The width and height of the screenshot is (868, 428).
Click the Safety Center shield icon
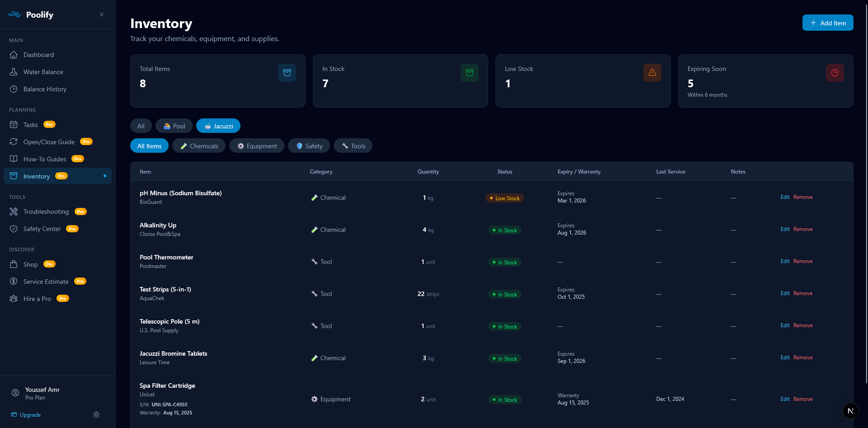pos(14,229)
